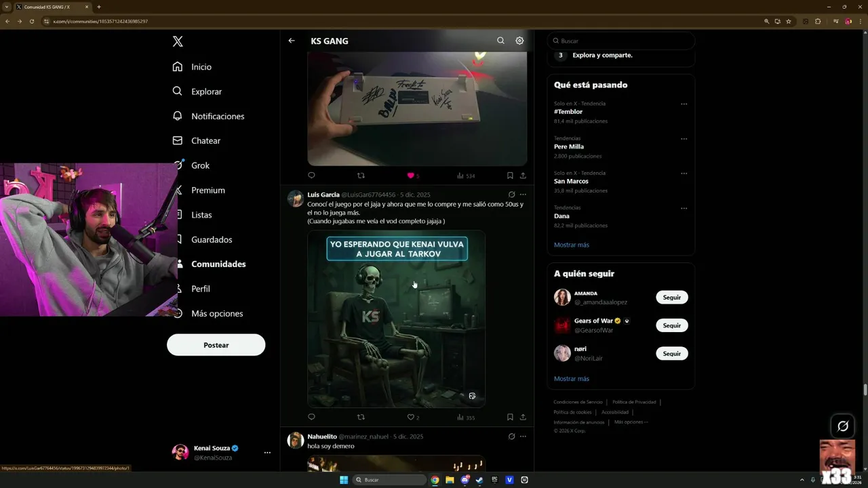
Task: Open Chrome three-dot menu
Action: click(x=860, y=21)
